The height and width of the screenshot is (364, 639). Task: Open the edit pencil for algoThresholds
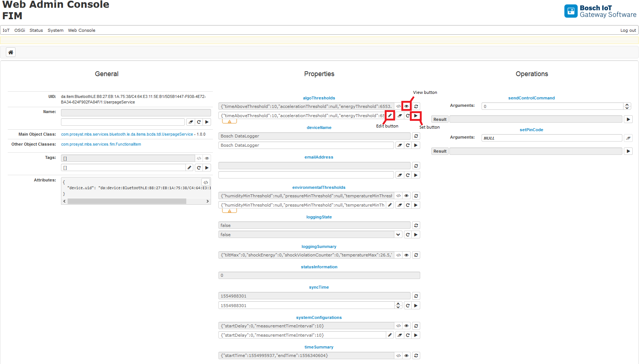[390, 115]
